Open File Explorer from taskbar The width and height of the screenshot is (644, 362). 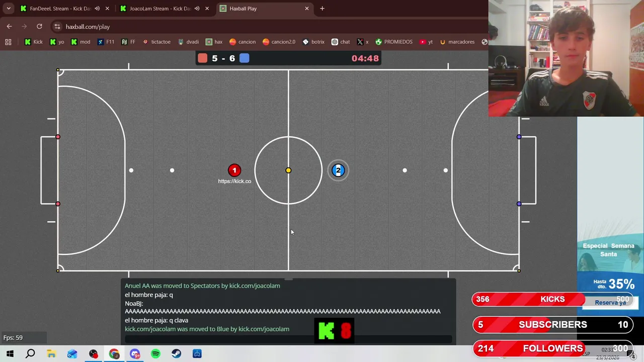[51, 354]
